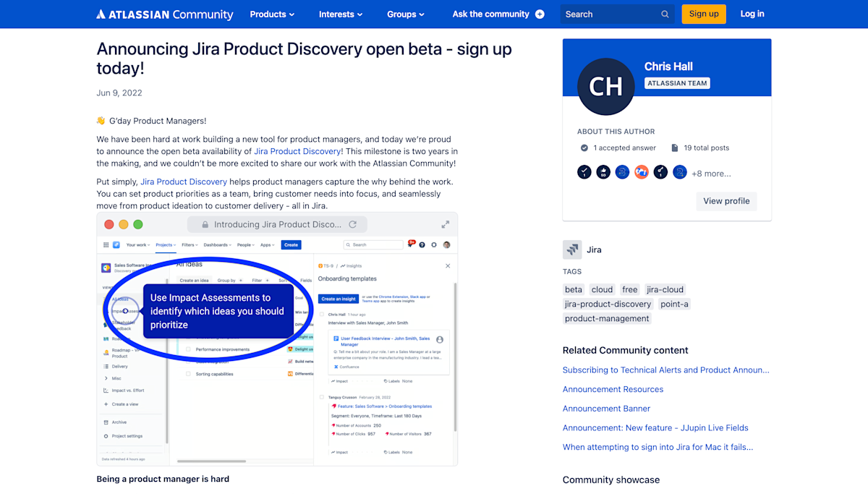Select the jira-cloud tag
The image size is (868, 494).
point(665,289)
